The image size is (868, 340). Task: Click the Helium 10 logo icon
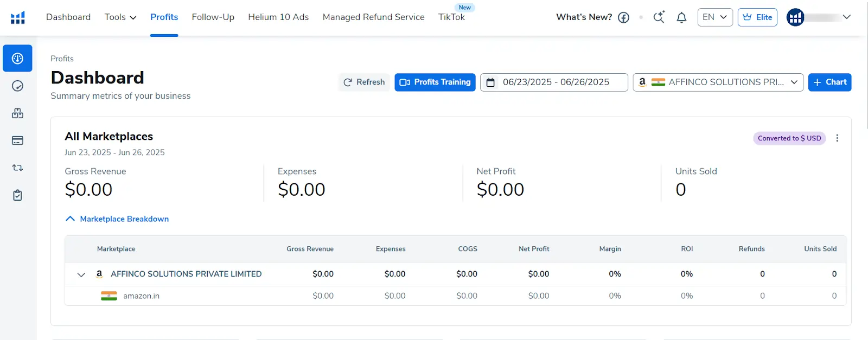coord(18,17)
